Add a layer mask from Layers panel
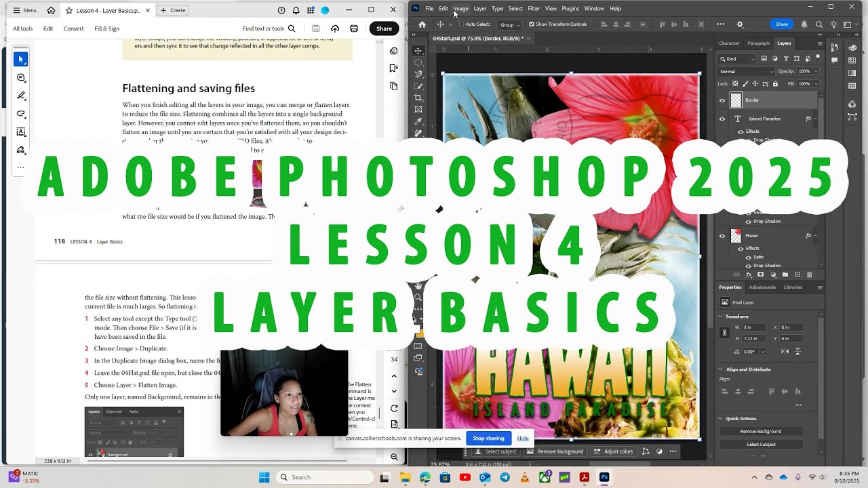This screenshot has height=488, width=868. [761, 274]
